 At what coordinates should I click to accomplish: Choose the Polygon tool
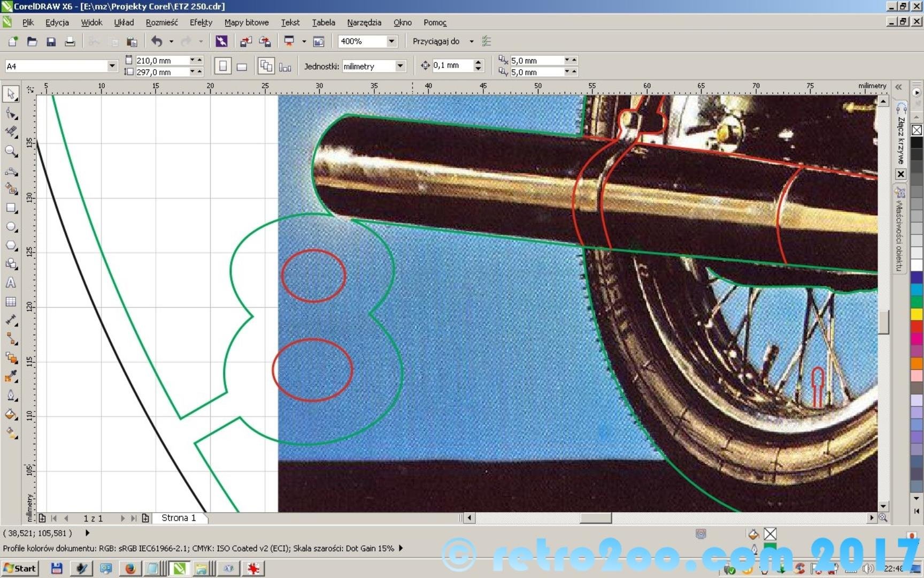(x=11, y=246)
